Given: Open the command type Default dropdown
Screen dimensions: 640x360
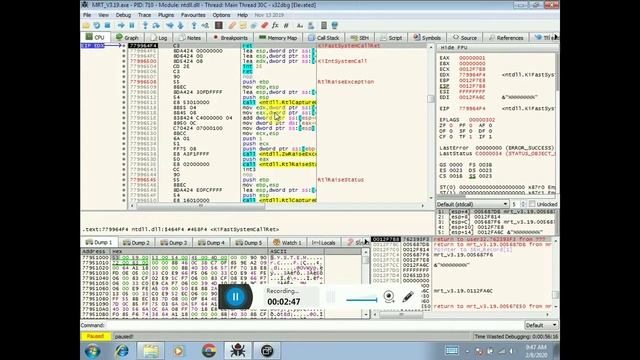Looking at the screenshot, I should click(x=540, y=325).
